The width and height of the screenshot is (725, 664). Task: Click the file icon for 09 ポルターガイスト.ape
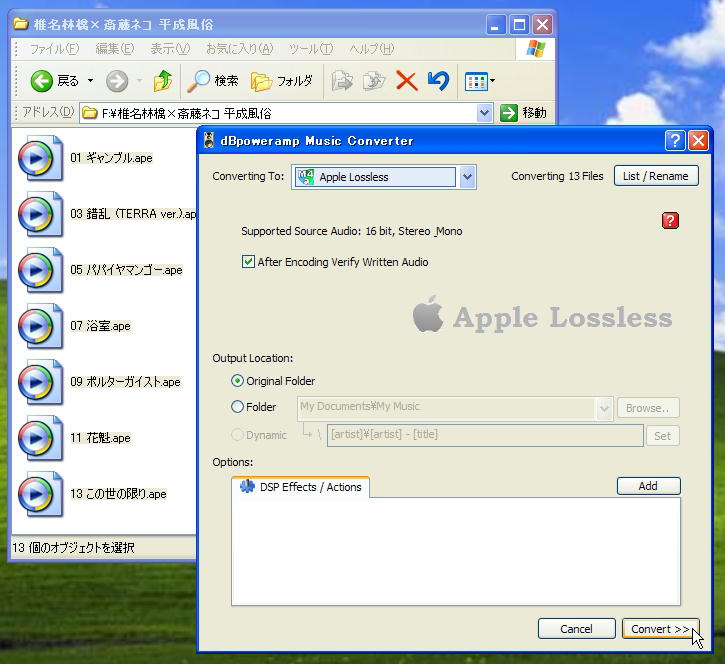pyautogui.click(x=41, y=382)
